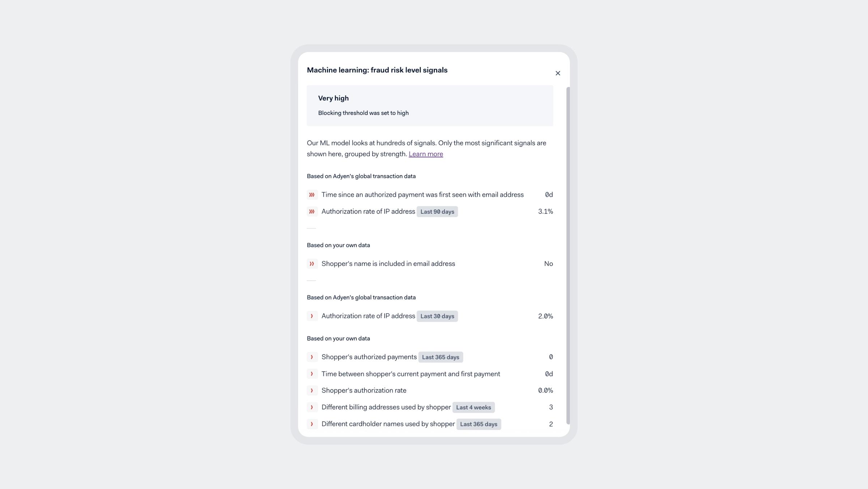Select the Last 365 days tag beside authorized payments
Image resolution: width=868 pixels, height=489 pixels.
tap(441, 357)
